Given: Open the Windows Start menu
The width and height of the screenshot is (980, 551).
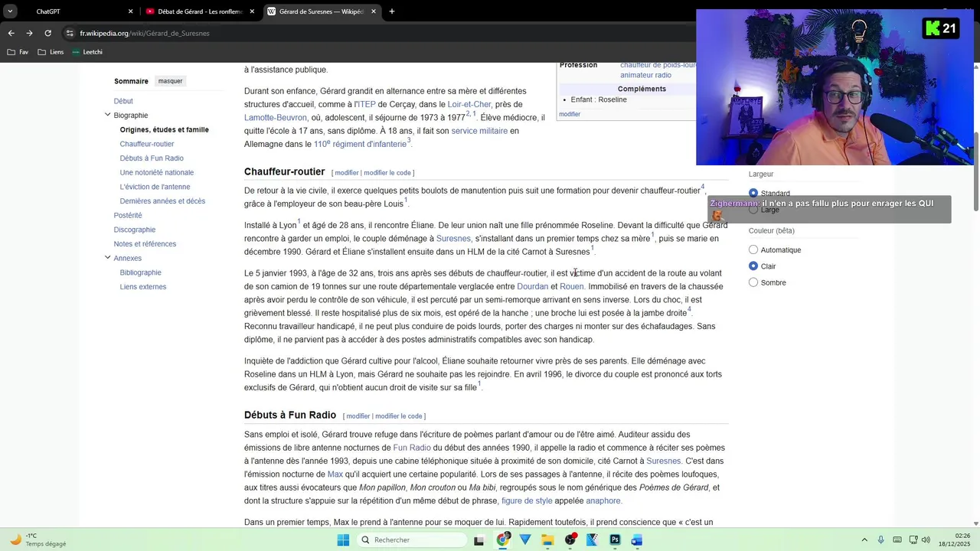Looking at the screenshot, I should (344, 540).
